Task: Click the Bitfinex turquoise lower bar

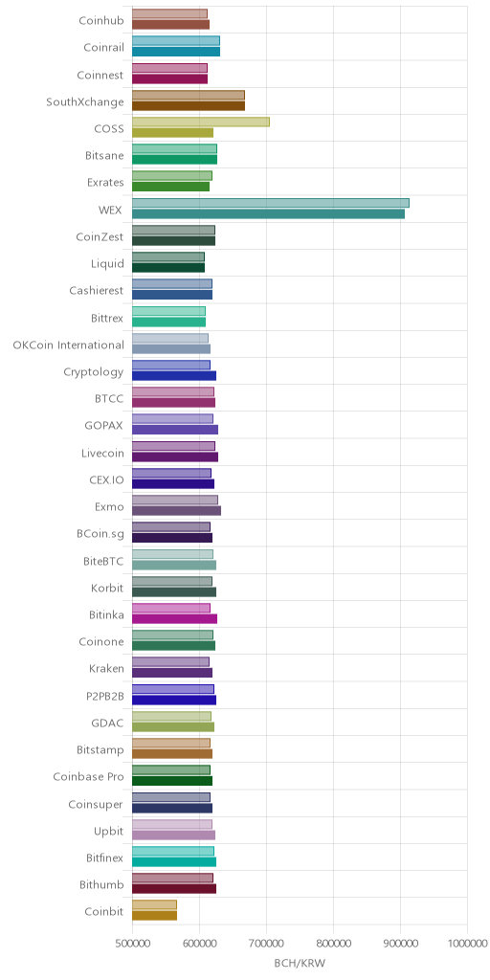Action: pyautogui.click(x=174, y=862)
